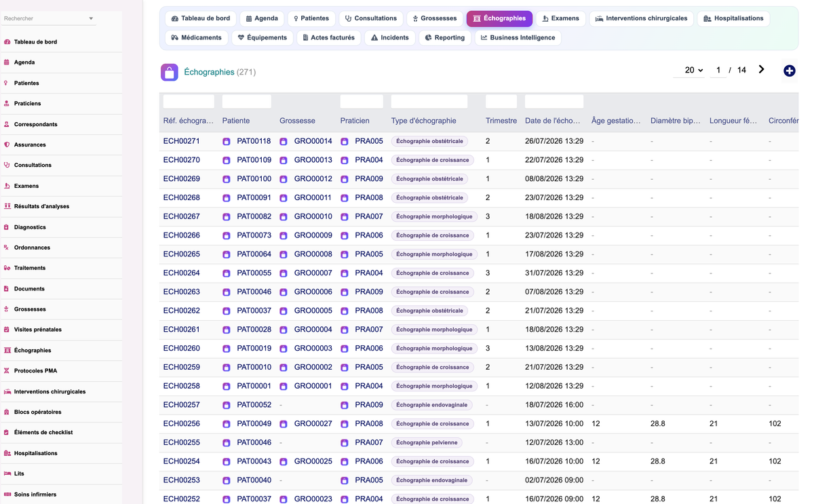Open record link ECH00256
Viewport: 814px width, 504px height.
(x=182, y=424)
